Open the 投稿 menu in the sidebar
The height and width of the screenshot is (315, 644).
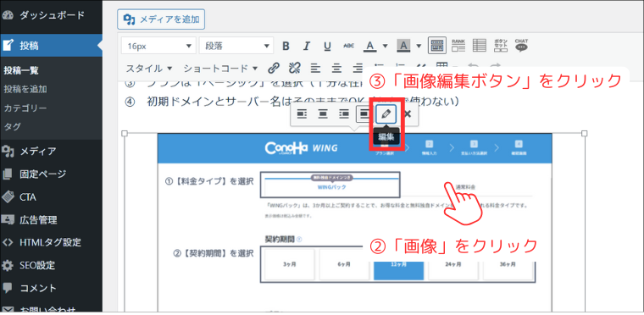click(x=51, y=46)
